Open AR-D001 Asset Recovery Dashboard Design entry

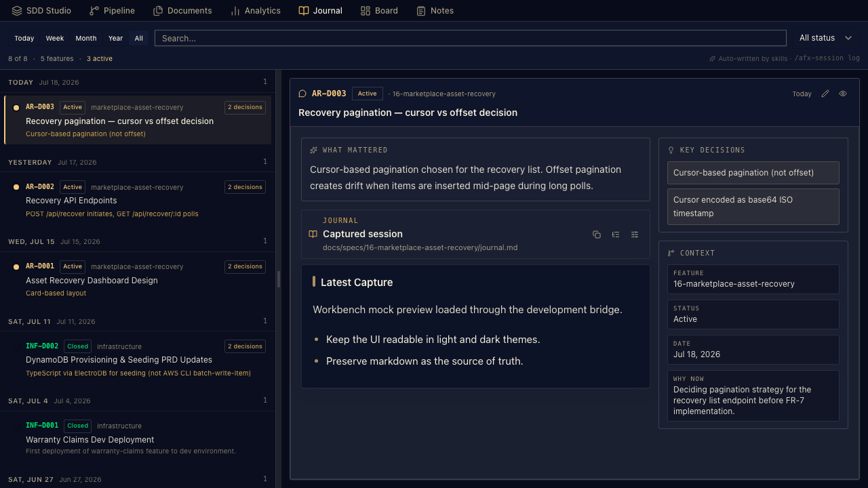[x=138, y=279]
